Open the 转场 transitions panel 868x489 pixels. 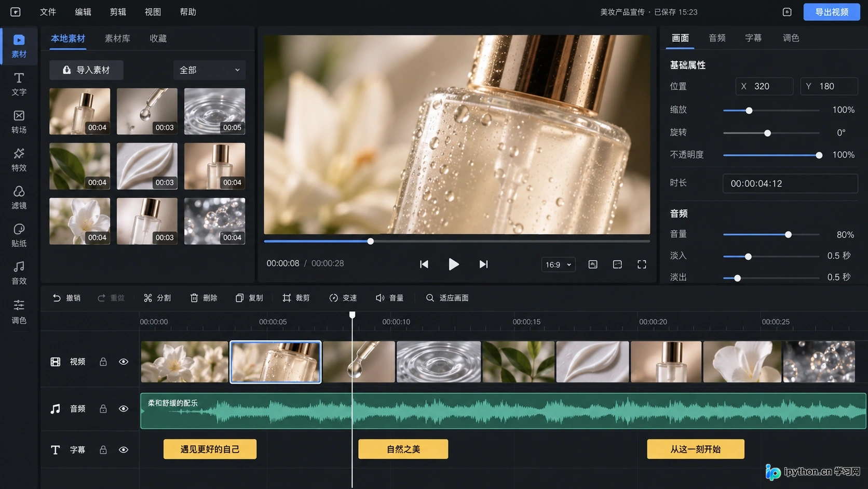(19, 122)
